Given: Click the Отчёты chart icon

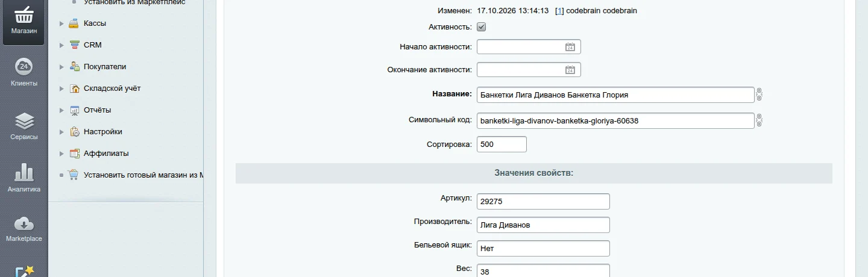Looking at the screenshot, I should pos(74,110).
